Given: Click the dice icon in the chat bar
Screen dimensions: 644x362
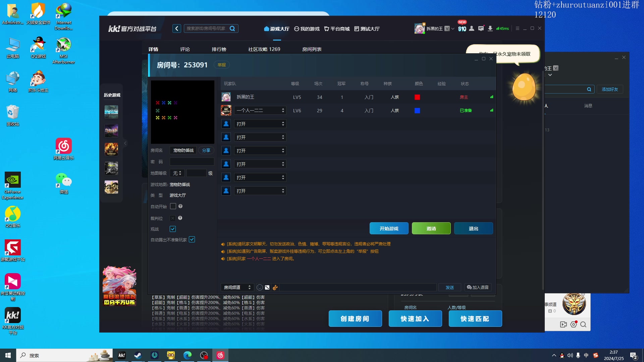Looking at the screenshot, I should [x=267, y=287].
